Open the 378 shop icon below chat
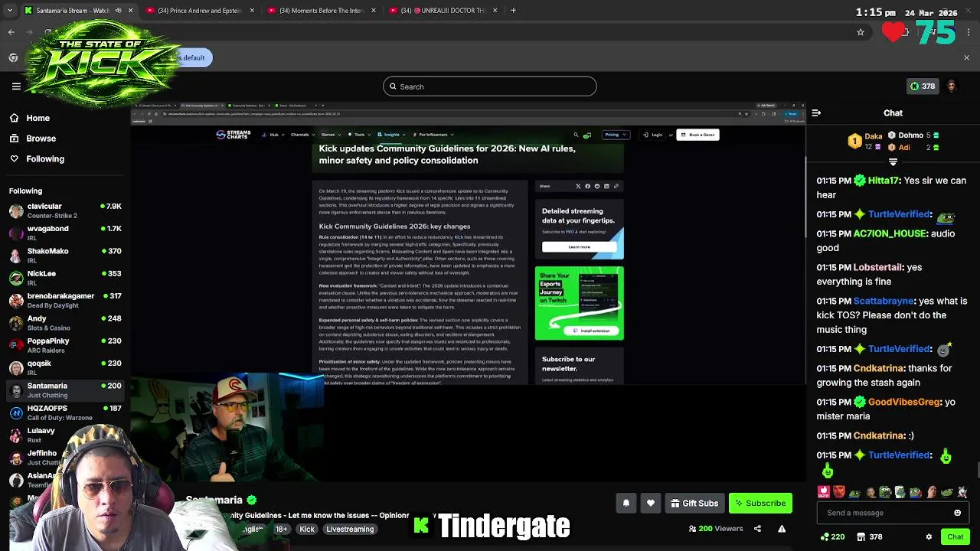 (870, 536)
